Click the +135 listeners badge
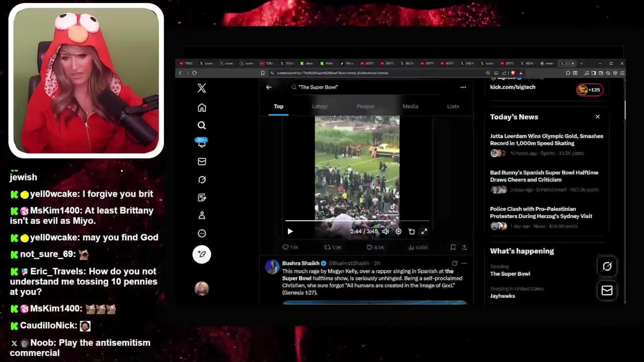 [x=590, y=89]
